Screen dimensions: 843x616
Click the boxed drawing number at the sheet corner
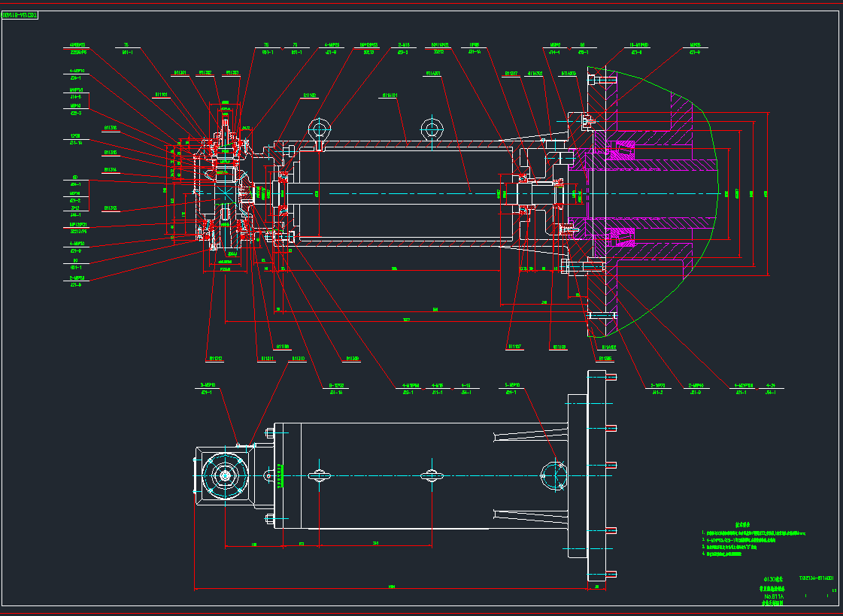point(20,15)
